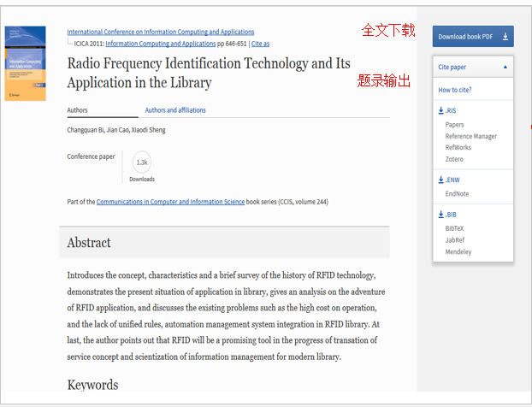Click the EndNote text
This screenshot has height=407, width=532.
tap(457, 193)
